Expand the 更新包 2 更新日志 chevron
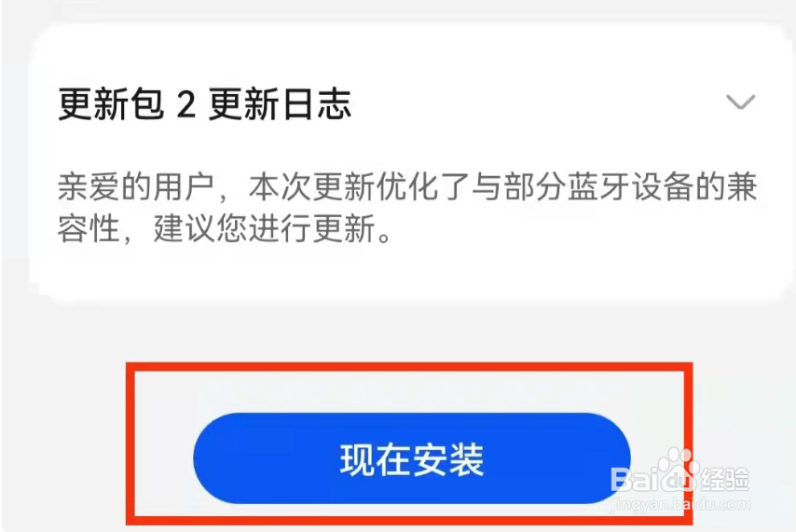Image resolution: width=796 pixels, height=532 pixels. tap(740, 102)
